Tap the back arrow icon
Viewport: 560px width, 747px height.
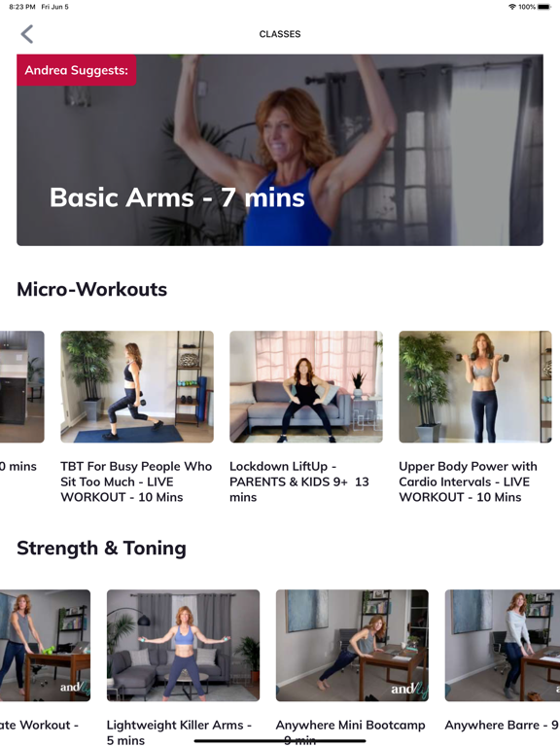click(x=27, y=34)
